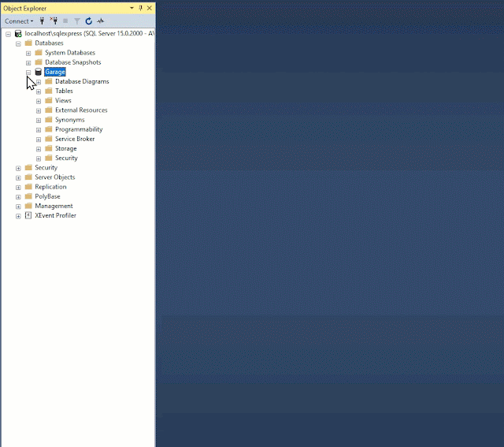Click the Service Broker tree item
504x447 pixels.
click(74, 139)
